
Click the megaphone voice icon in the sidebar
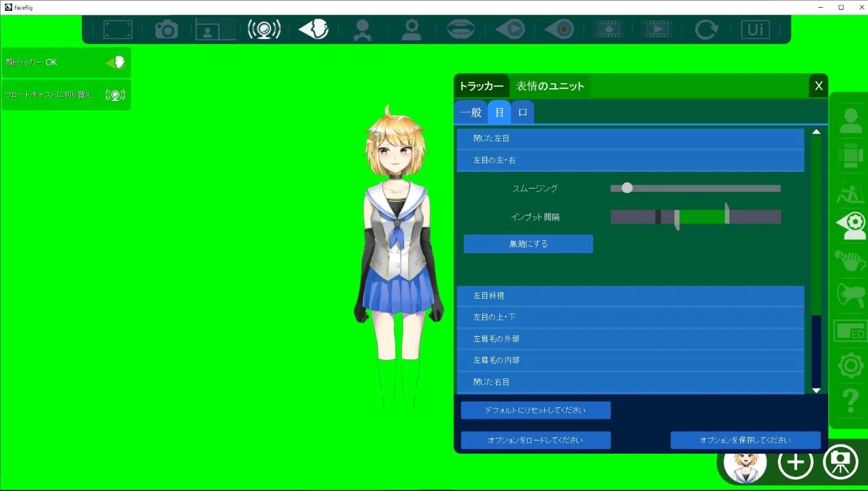849,297
